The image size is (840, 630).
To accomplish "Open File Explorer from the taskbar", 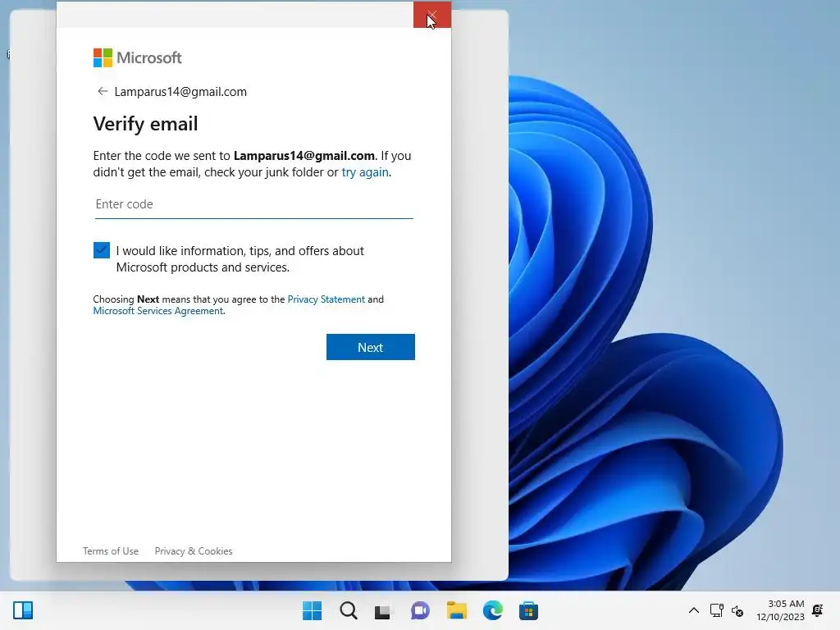I will click(x=456, y=610).
